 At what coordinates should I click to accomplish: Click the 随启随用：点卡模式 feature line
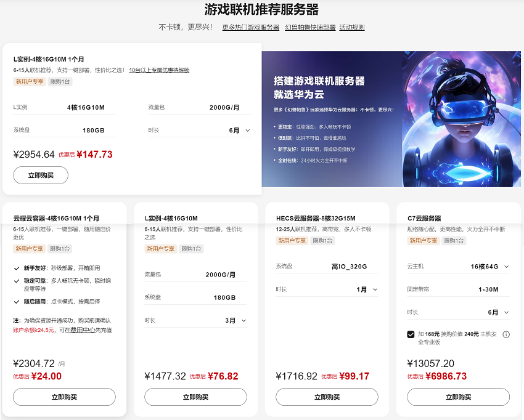click(62, 302)
